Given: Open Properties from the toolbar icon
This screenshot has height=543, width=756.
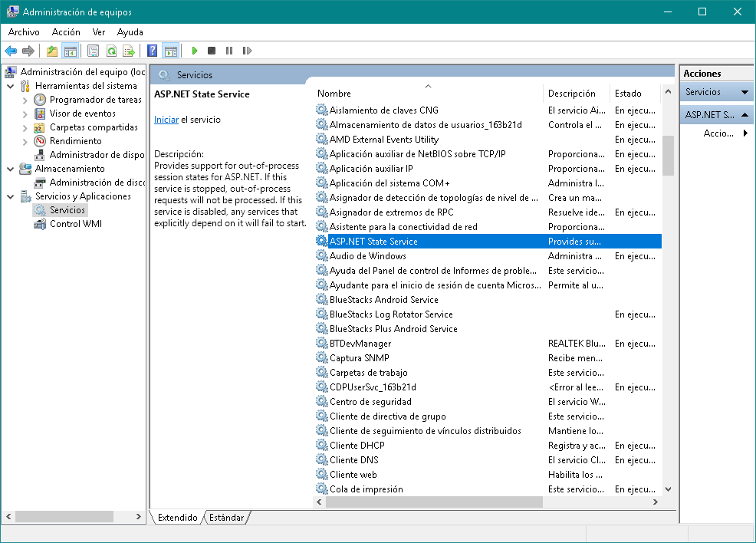Looking at the screenshot, I should click(x=94, y=51).
